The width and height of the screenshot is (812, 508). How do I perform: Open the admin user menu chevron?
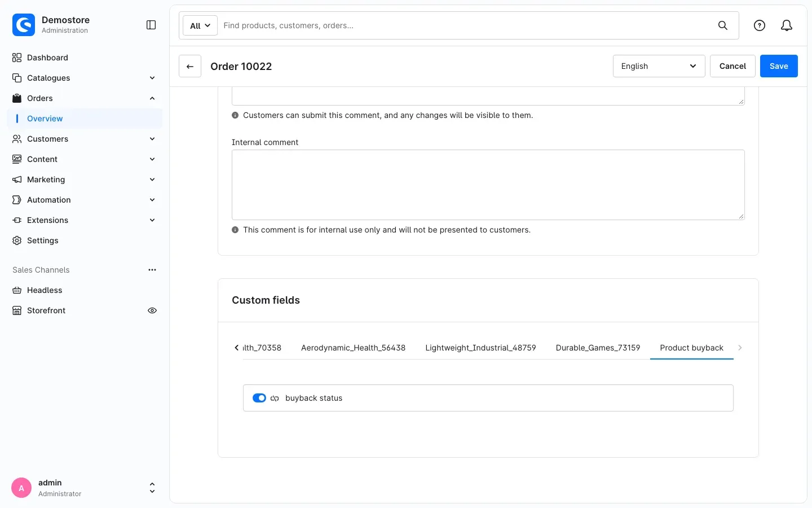pos(152,488)
